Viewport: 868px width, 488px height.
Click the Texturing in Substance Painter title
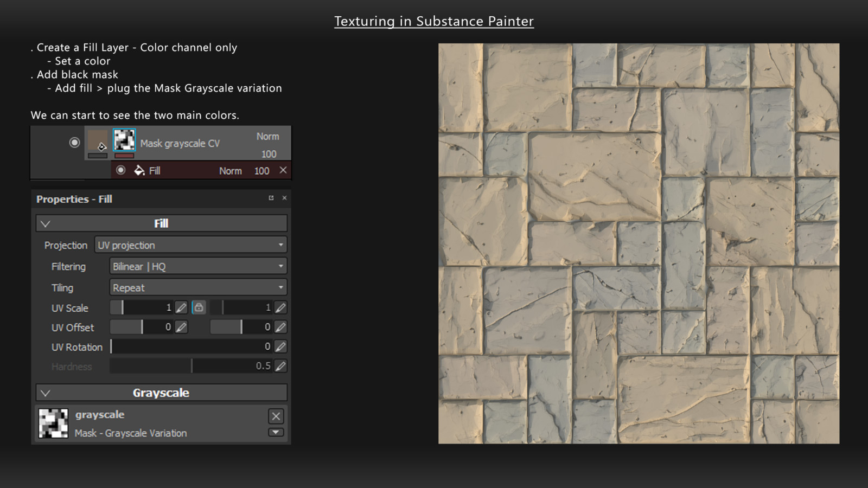click(x=434, y=21)
